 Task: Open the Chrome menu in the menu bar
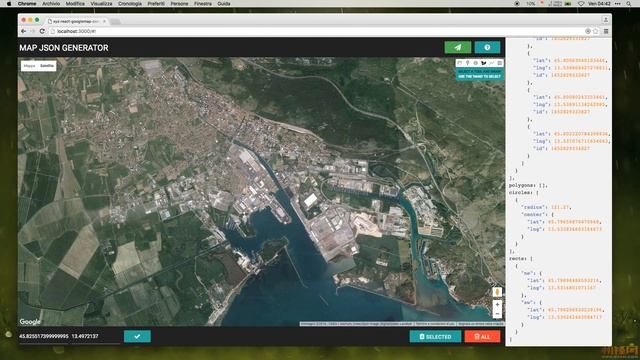[27, 3]
